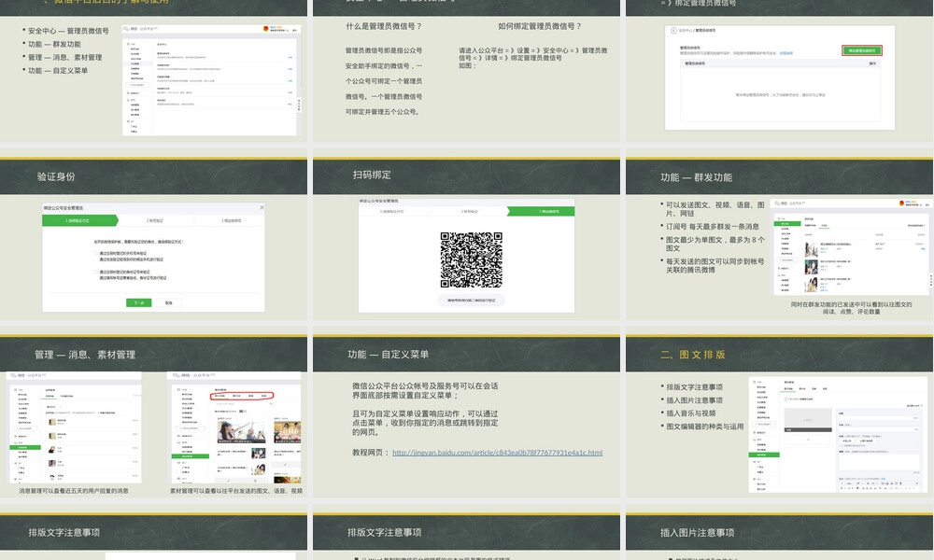The image size is (934, 560).
Task: Click the heading 什么是管理员微信号?
Action: (x=384, y=26)
